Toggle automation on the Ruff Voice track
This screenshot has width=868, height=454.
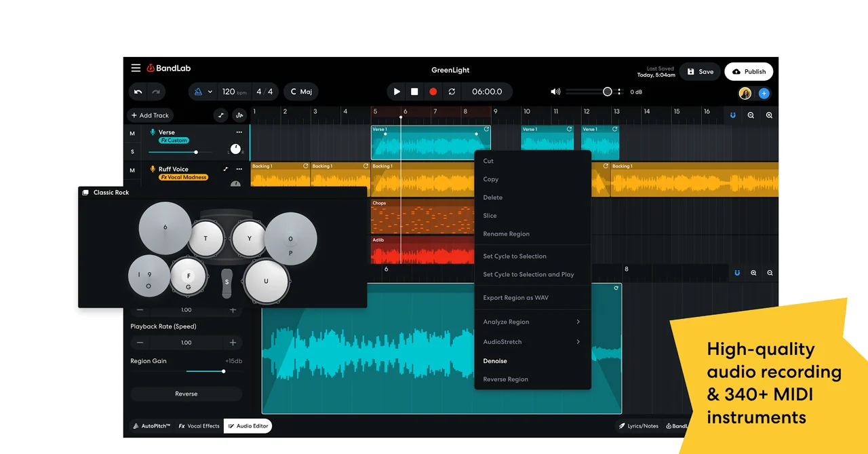[226, 169]
